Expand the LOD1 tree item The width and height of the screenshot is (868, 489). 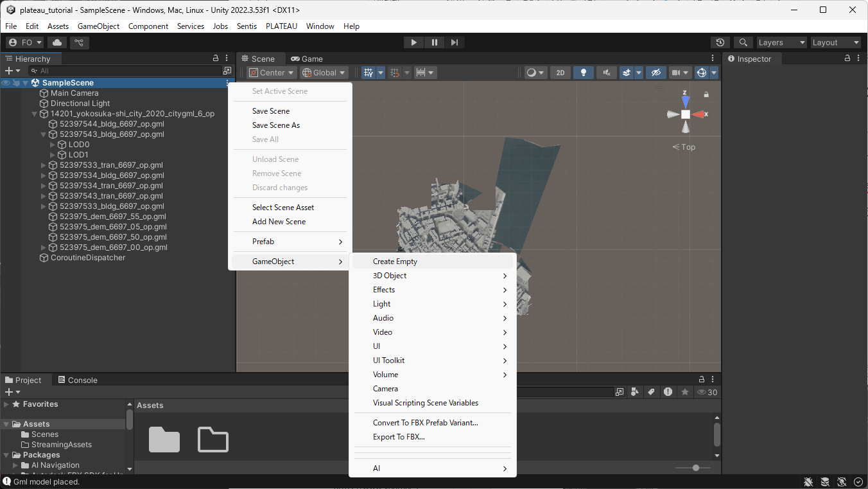pos(53,155)
